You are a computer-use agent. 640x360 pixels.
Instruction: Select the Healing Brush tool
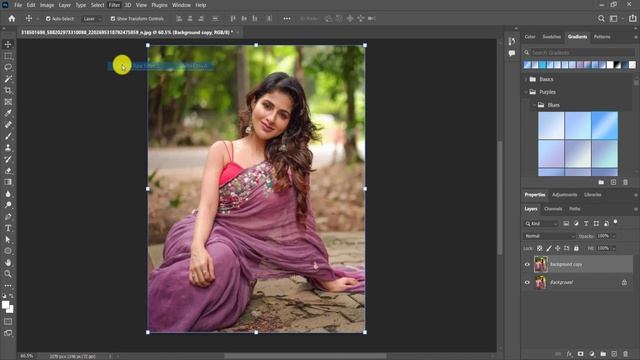coord(8,124)
